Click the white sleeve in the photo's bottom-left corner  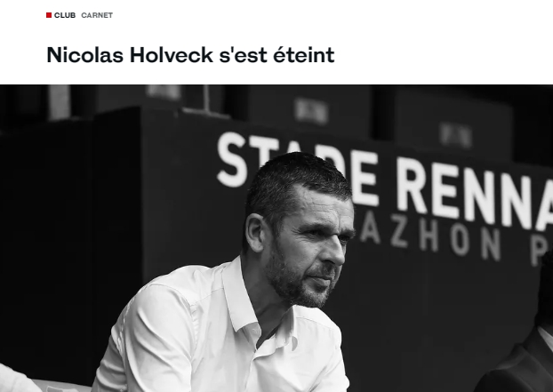(x=16, y=378)
